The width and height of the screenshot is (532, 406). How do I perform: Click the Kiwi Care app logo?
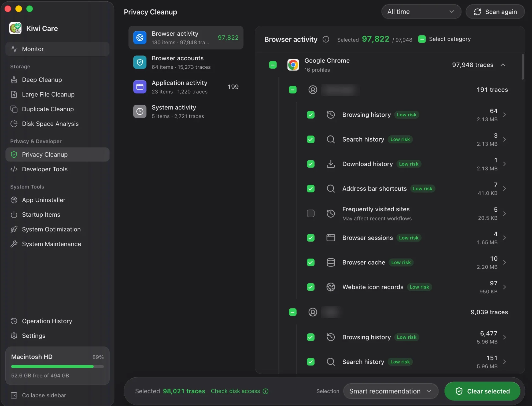click(x=15, y=28)
